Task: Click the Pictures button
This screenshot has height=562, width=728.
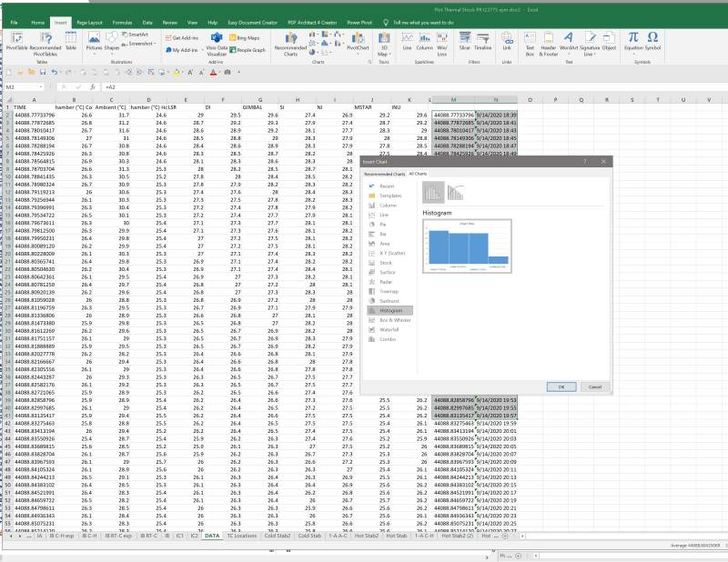Action: [x=94, y=41]
